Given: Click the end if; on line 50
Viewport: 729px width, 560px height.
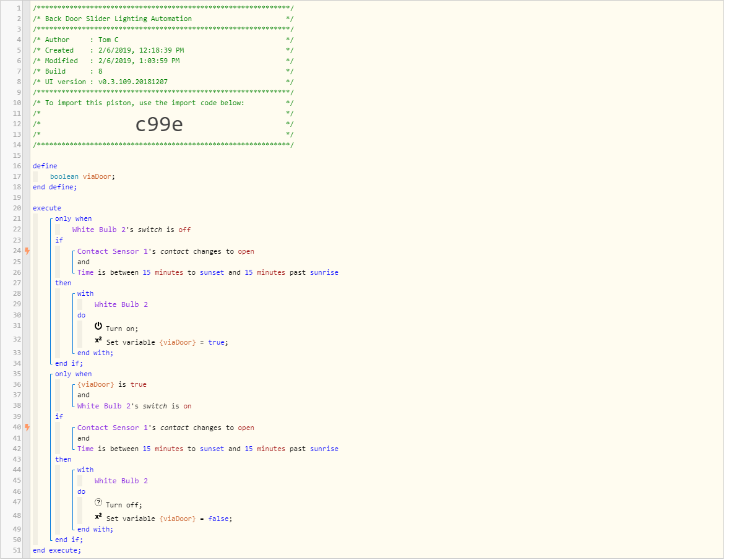Looking at the screenshot, I should coord(69,540).
